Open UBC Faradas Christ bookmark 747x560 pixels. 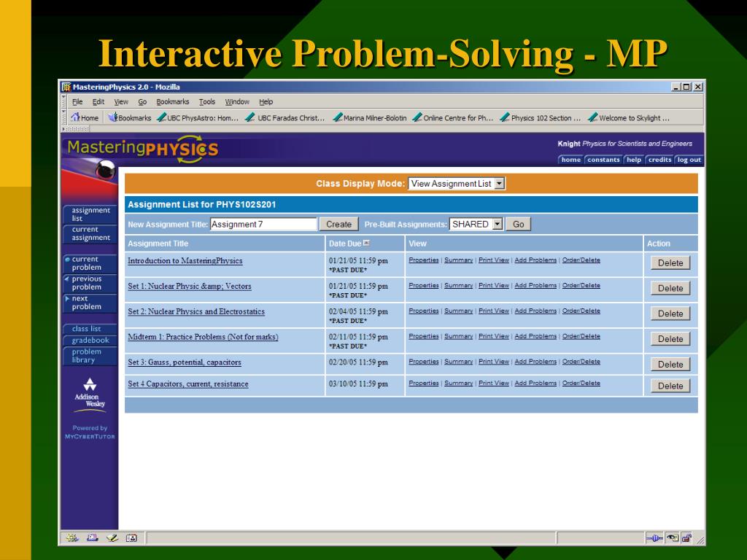click(285, 117)
